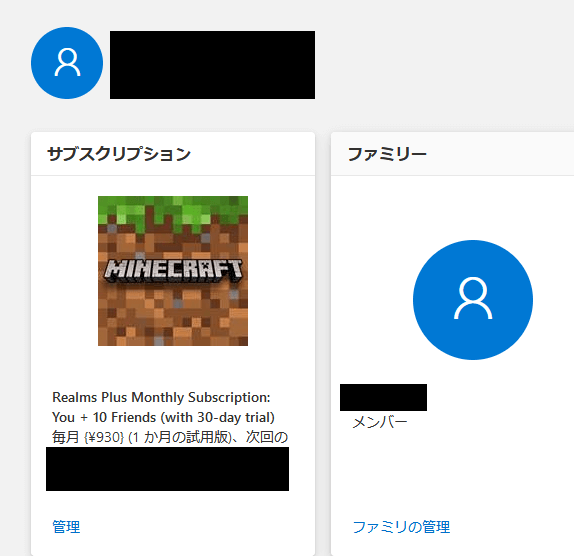Select the family member avatar circle
Viewport: 574px width, 556px height.
473,300
